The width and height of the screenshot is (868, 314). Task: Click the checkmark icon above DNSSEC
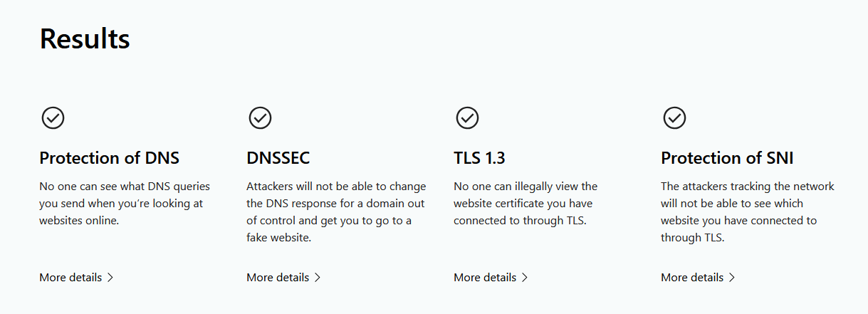(x=260, y=117)
